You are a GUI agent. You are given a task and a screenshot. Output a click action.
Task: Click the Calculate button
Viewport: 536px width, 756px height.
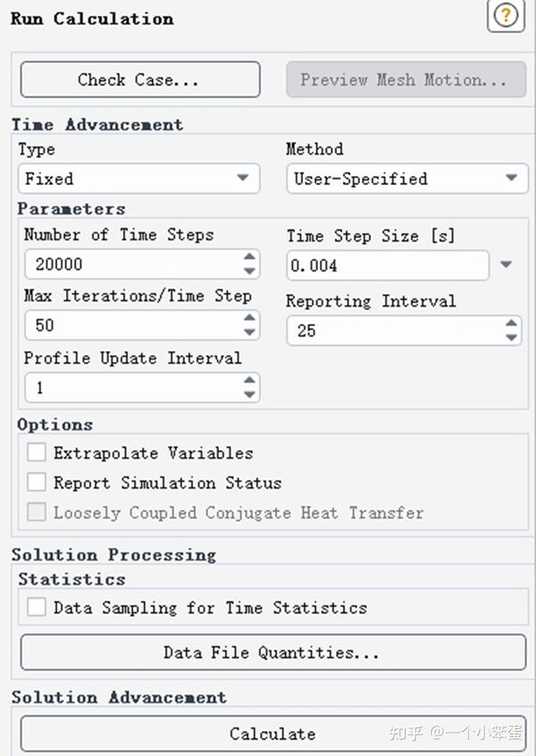(272, 734)
